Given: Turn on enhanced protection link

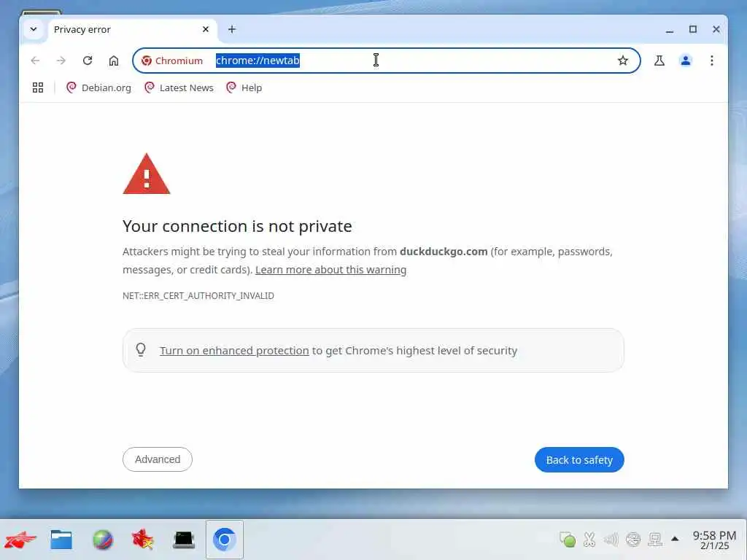Looking at the screenshot, I should click(234, 351).
